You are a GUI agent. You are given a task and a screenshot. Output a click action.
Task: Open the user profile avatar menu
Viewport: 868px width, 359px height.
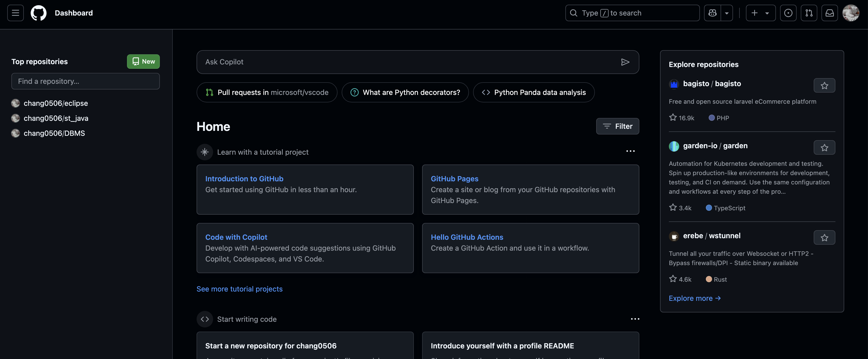pyautogui.click(x=851, y=13)
